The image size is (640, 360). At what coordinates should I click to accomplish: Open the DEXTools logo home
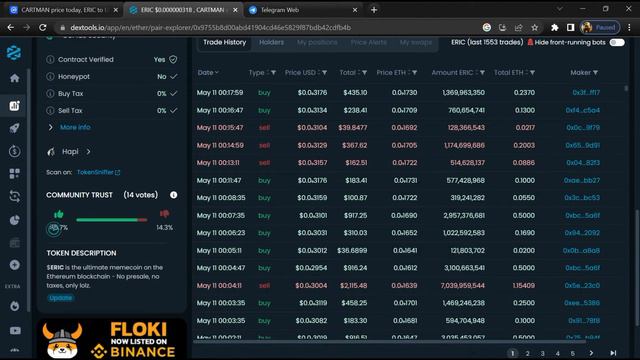pos(14,53)
